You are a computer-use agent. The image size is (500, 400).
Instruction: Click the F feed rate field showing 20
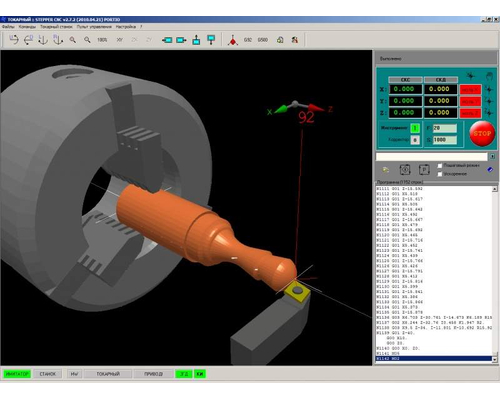click(x=445, y=128)
